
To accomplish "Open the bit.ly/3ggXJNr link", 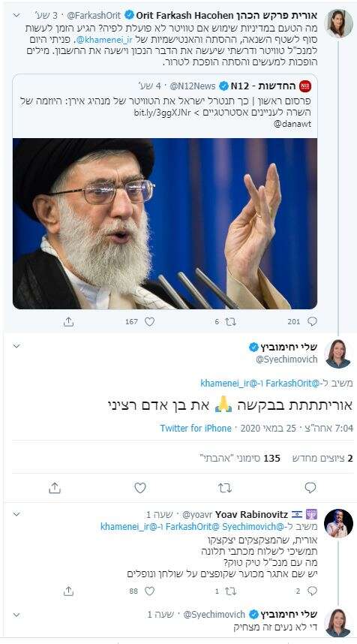I will tap(162, 113).
